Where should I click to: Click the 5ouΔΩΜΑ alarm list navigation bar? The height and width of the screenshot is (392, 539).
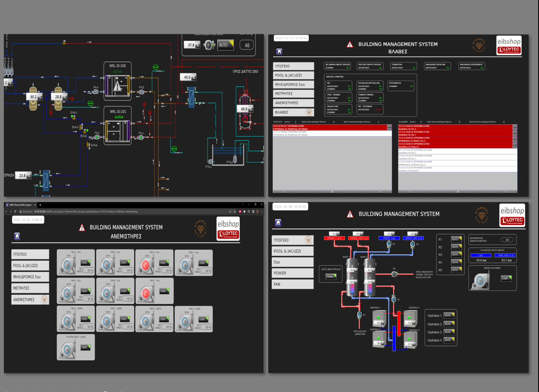(x=458, y=192)
